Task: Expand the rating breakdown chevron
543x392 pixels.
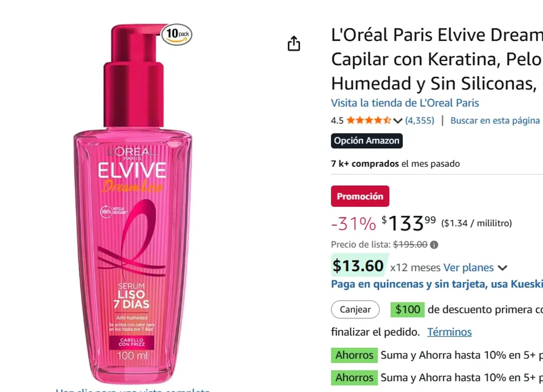Action: (398, 121)
